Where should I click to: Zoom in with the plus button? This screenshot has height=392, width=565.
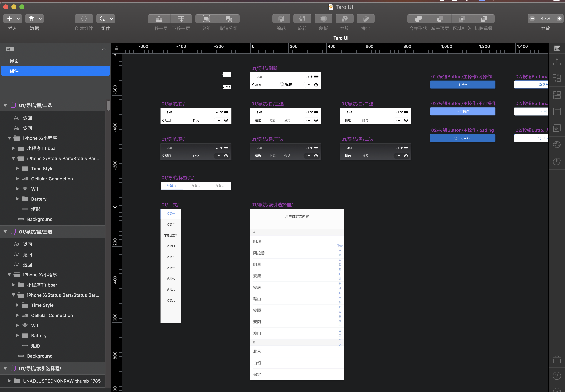click(x=559, y=19)
